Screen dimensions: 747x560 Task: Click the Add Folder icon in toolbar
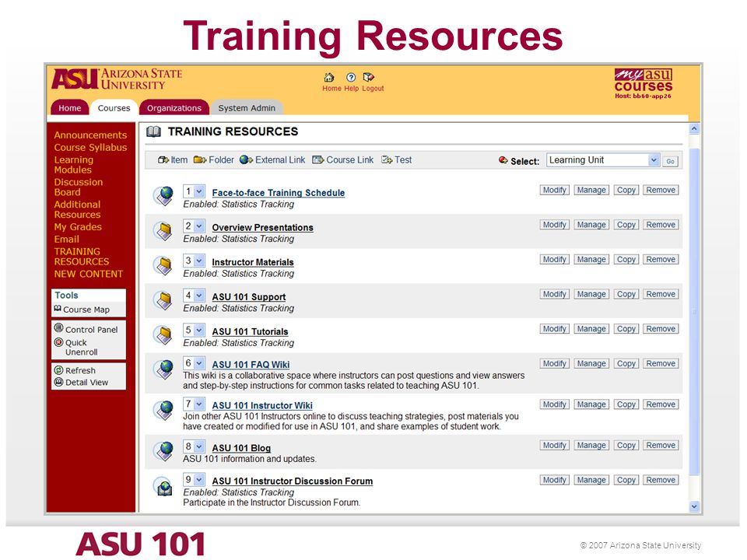click(x=200, y=160)
